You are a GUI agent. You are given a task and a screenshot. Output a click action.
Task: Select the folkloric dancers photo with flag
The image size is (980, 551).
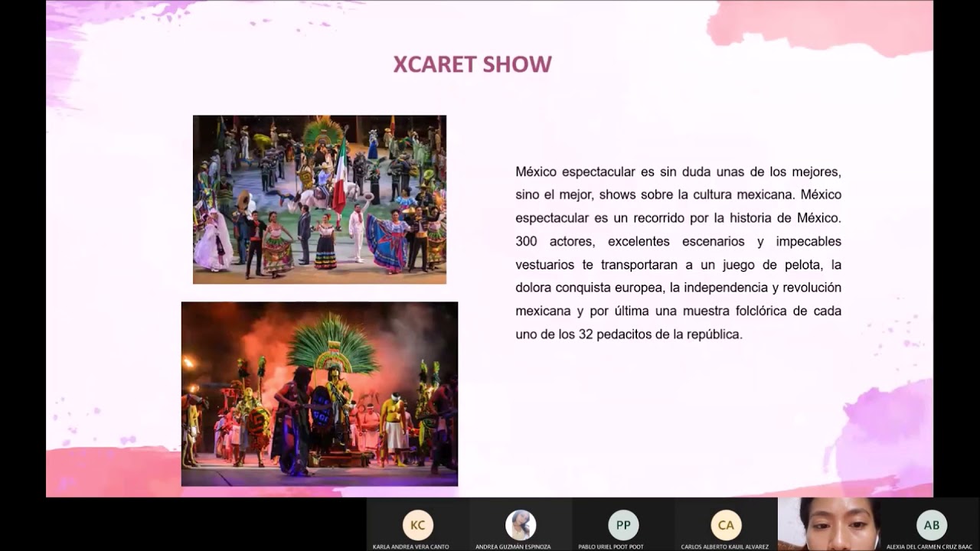[319, 200]
